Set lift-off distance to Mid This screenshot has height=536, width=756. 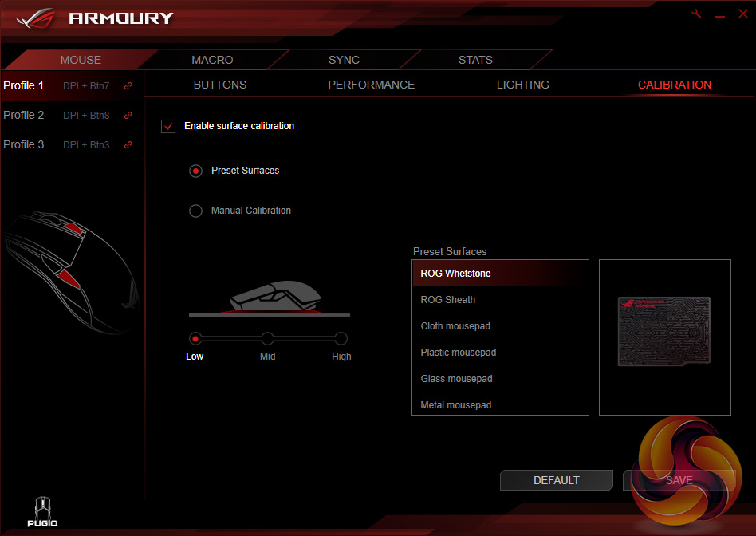[x=268, y=339]
